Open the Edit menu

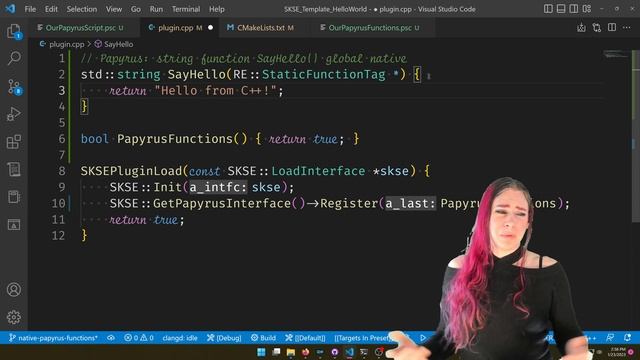(x=51, y=9)
